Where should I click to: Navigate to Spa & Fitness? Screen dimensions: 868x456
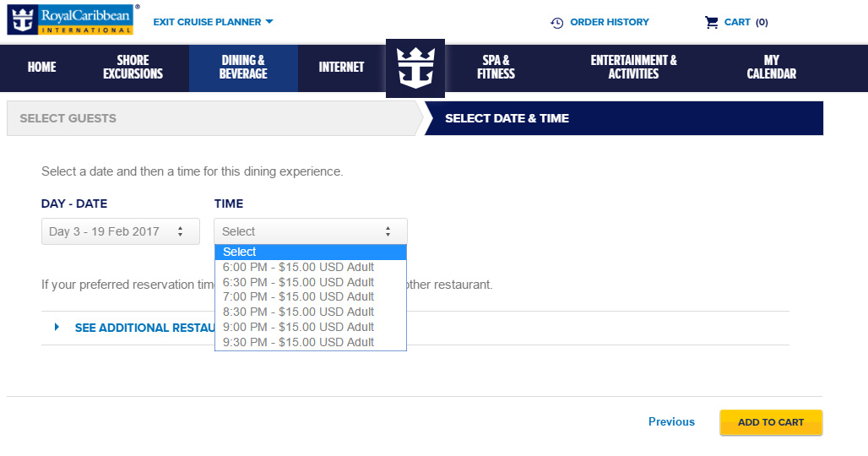coord(496,67)
